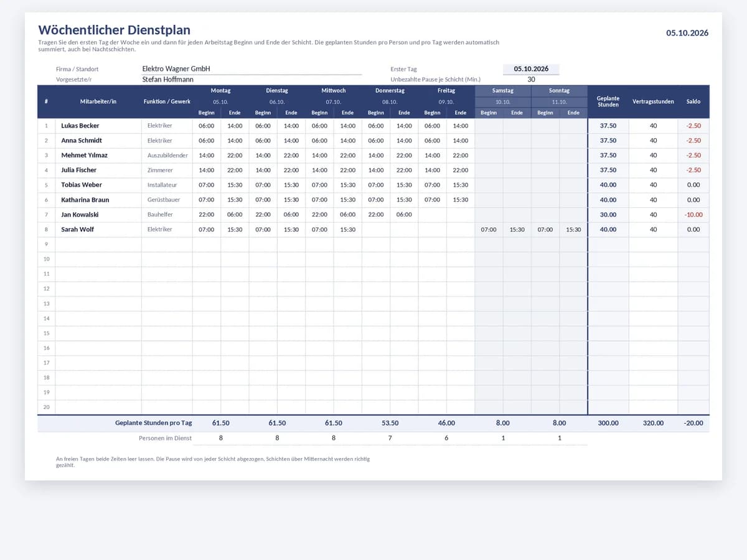This screenshot has height=560, width=747.
Task: Select Jan Kowalski's planned hours 30.00
Action: click(x=608, y=215)
